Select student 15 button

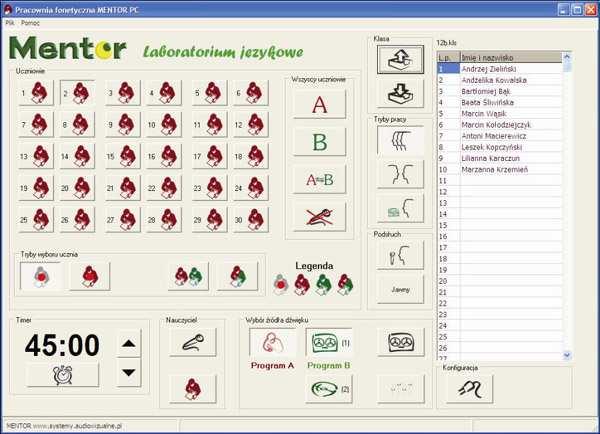coord(122,156)
